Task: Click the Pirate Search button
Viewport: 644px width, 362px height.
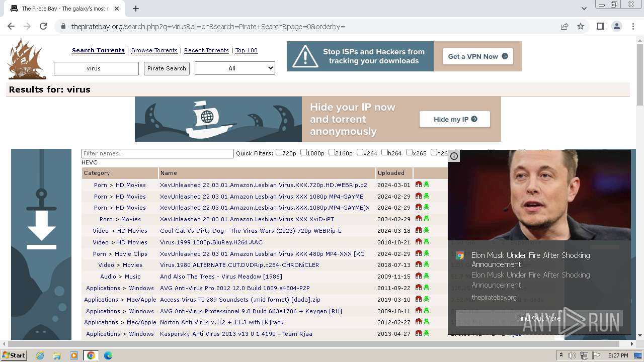Action: 167,68
